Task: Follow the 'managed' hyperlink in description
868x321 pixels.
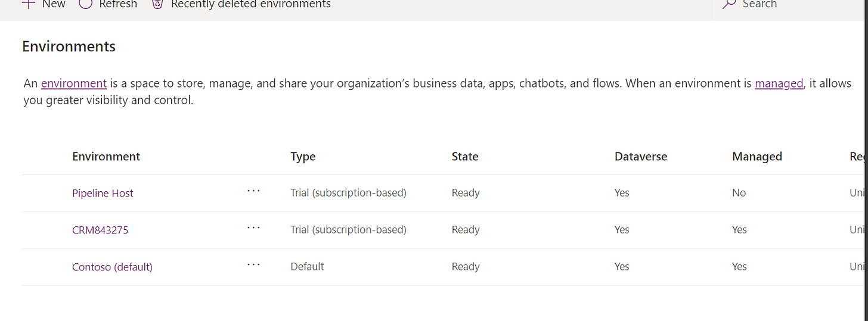Action: 779,83
